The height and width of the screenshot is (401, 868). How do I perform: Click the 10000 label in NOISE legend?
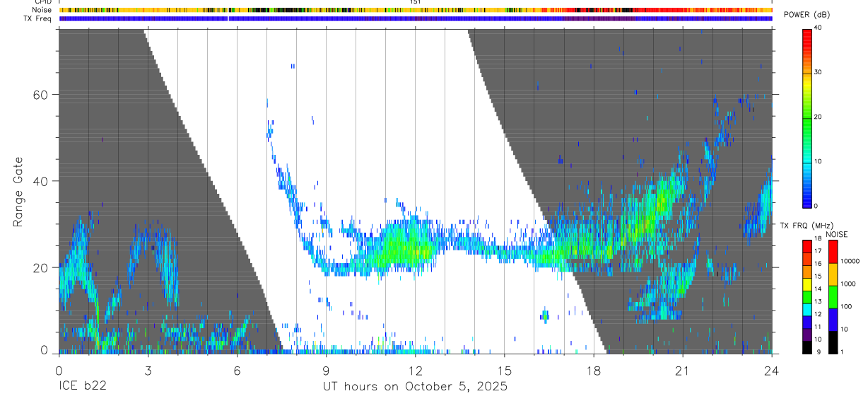click(850, 262)
